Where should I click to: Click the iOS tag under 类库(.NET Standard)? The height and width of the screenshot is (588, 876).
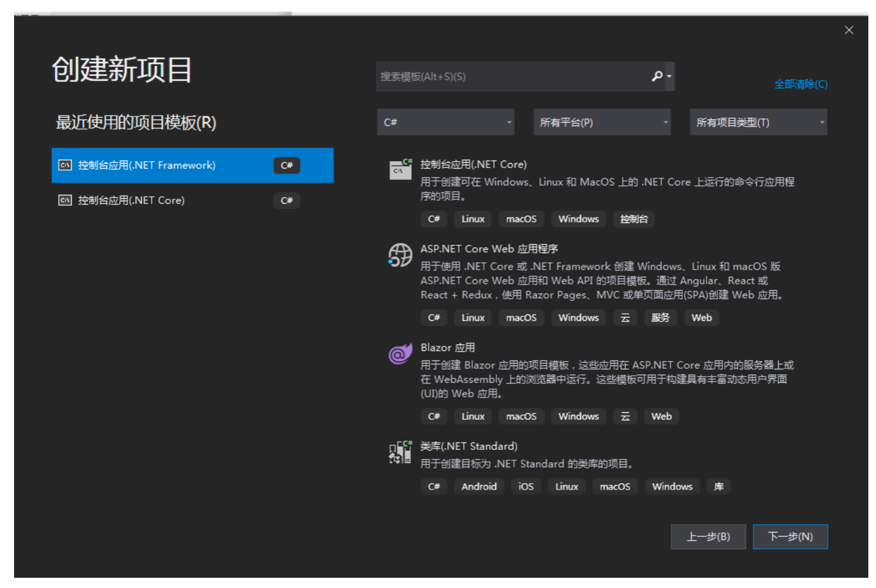coord(526,487)
